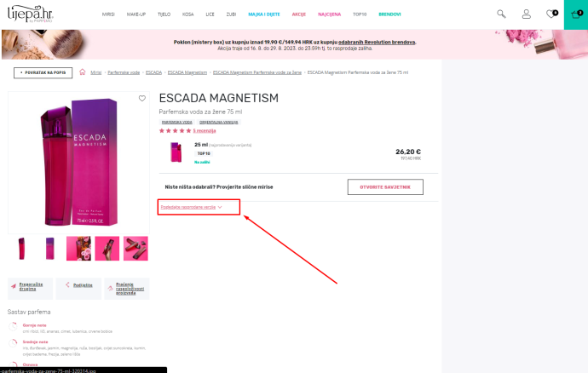Select the first product thumbnail image
The height and width of the screenshot is (373, 588).
tap(21, 249)
